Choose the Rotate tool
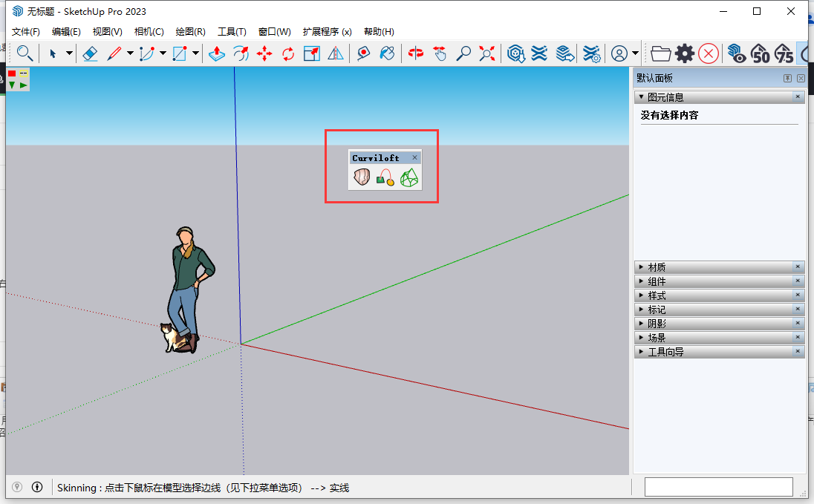 (287, 53)
